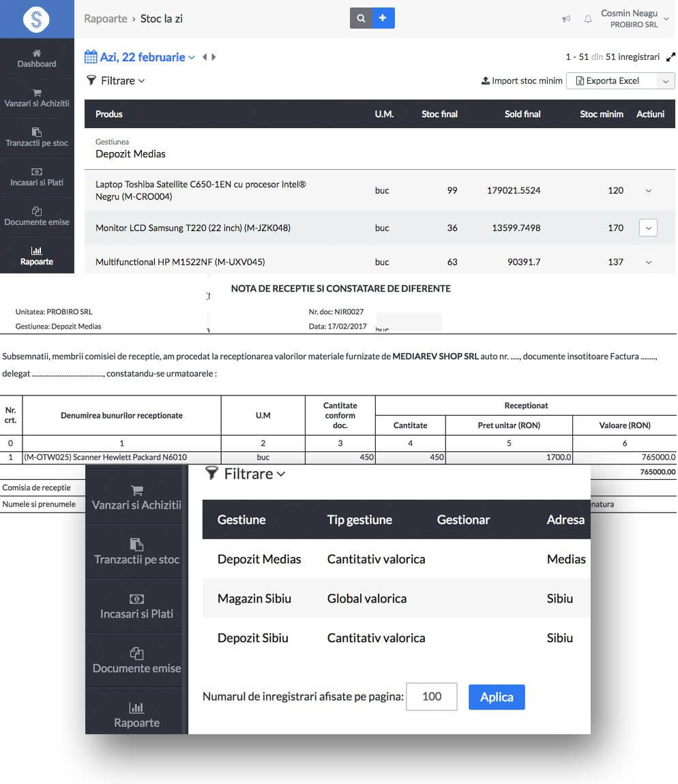678x784 pixels.
Task: Click the records per page input field
Action: pyautogui.click(x=431, y=697)
